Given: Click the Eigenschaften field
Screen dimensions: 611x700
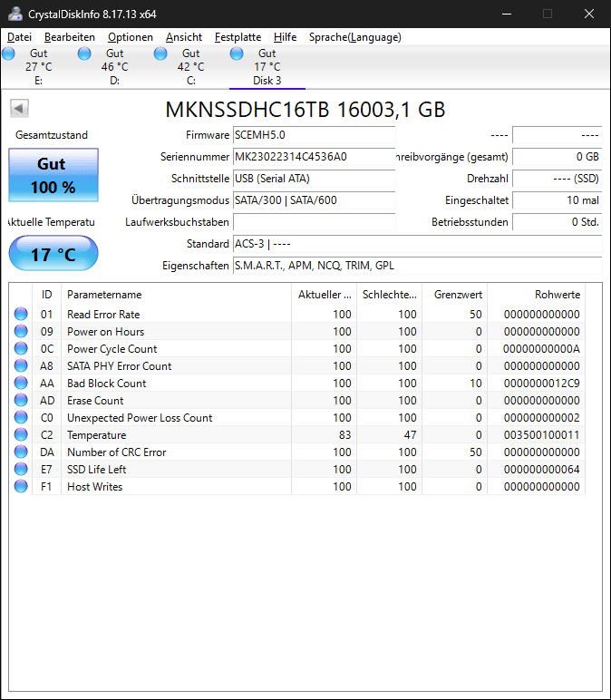Looking at the screenshot, I should point(417,266).
